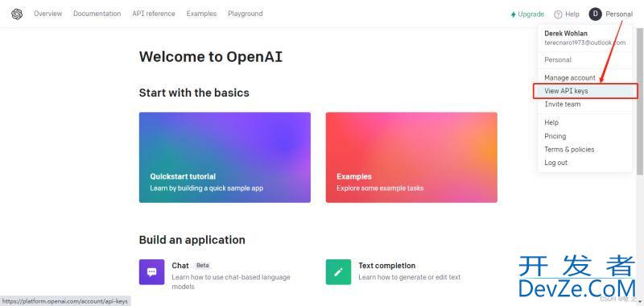Click the outlook.com email address
The height and width of the screenshot is (306, 644).
click(x=585, y=43)
